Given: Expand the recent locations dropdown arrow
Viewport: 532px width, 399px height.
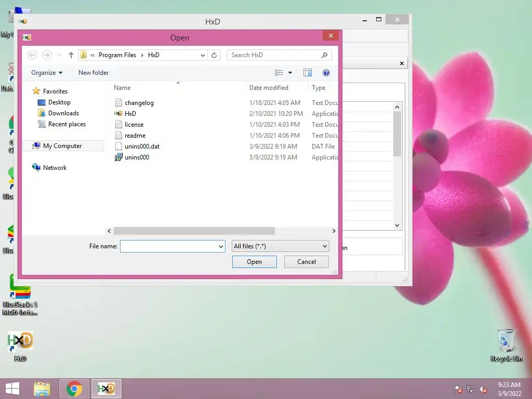Looking at the screenshot, I should 60,55.
